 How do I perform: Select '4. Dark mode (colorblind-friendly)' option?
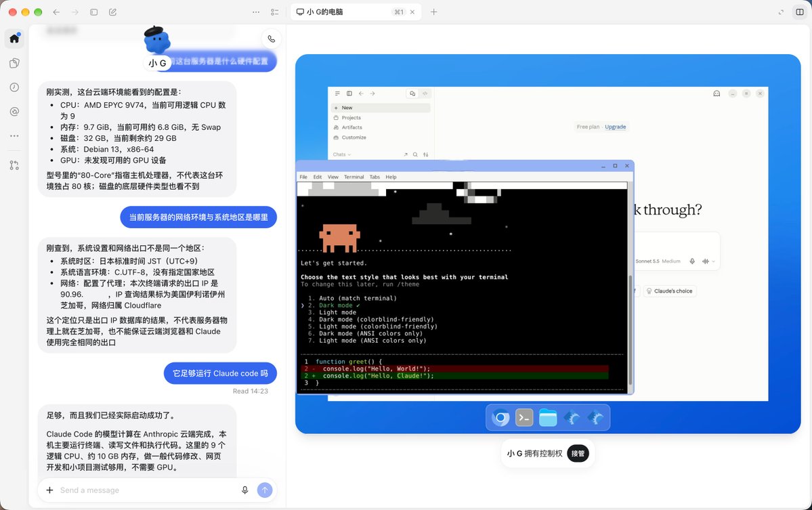371,320
